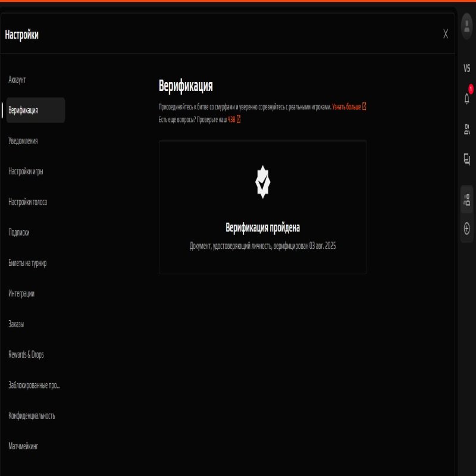476x476 pixels.
Task: Open the Интеграции settings
Action: 21,293
